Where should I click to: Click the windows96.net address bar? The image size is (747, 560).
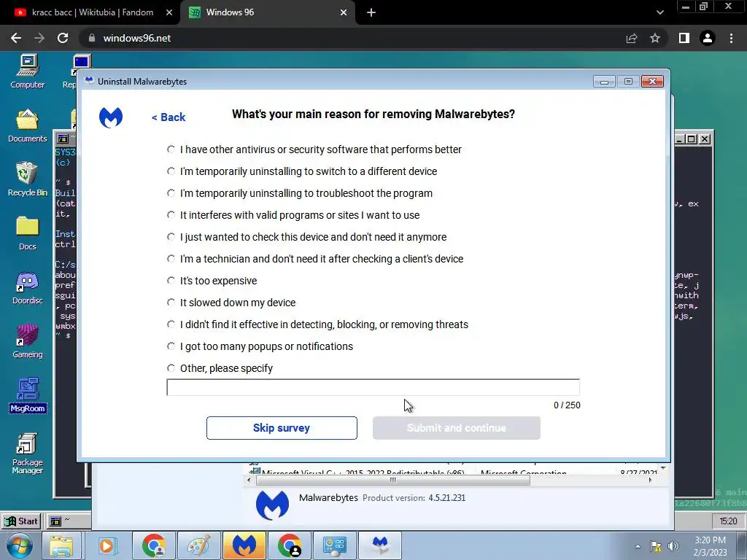[x=352, y=38]
